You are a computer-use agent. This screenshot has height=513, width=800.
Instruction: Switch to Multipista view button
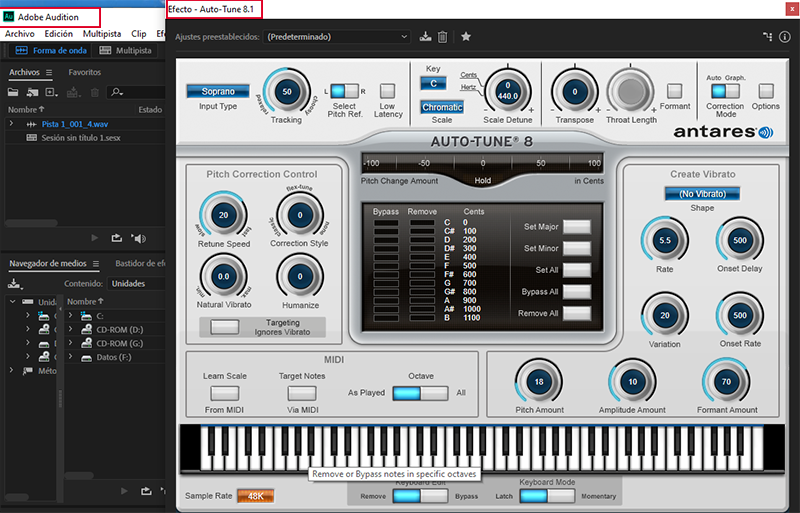(126, 50)
